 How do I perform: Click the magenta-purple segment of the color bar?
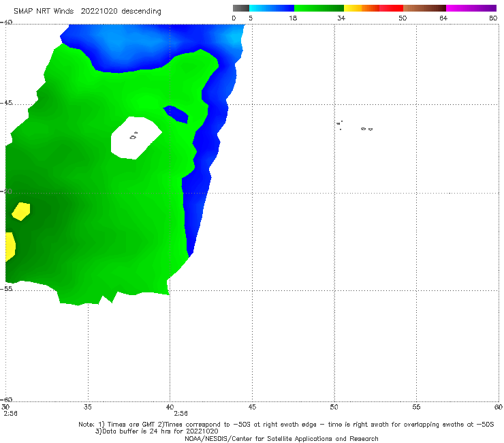pos(471,8)
